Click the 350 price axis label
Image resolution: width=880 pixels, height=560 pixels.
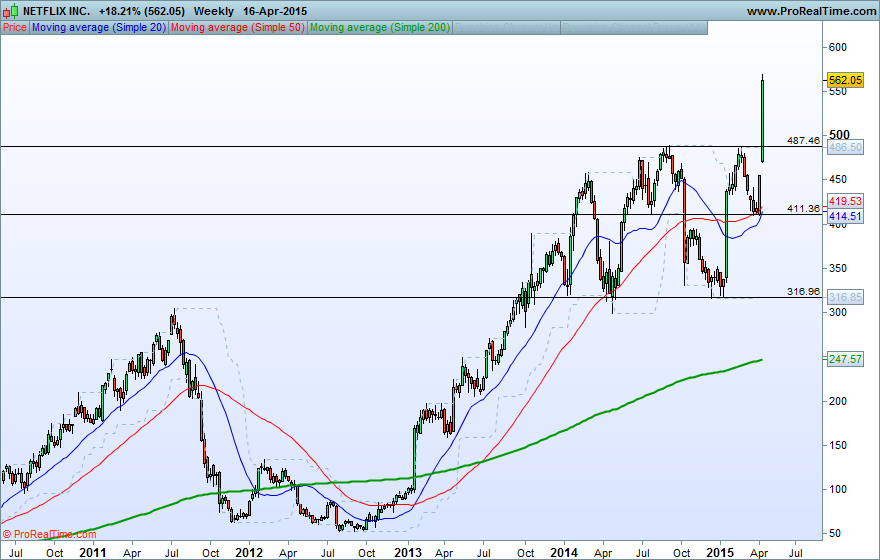click(838, 268)
